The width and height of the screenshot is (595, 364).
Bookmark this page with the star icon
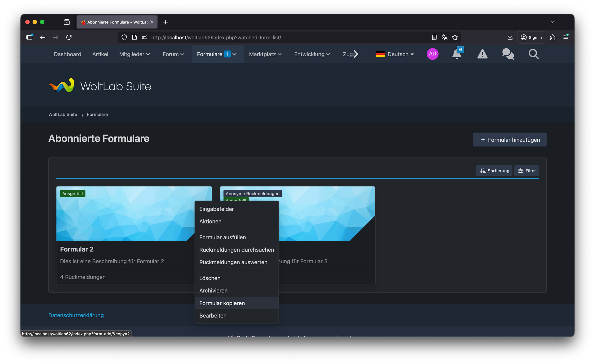tap(455, 37)
